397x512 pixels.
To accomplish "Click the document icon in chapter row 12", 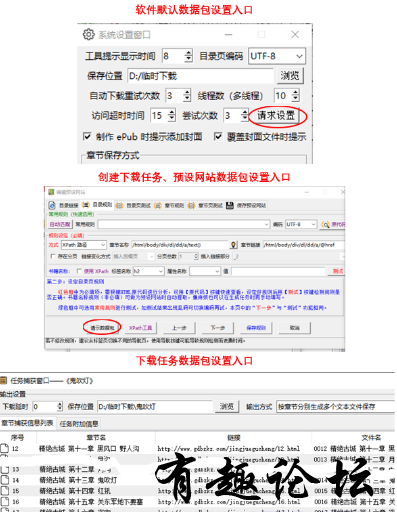I will tap(4, 448).
